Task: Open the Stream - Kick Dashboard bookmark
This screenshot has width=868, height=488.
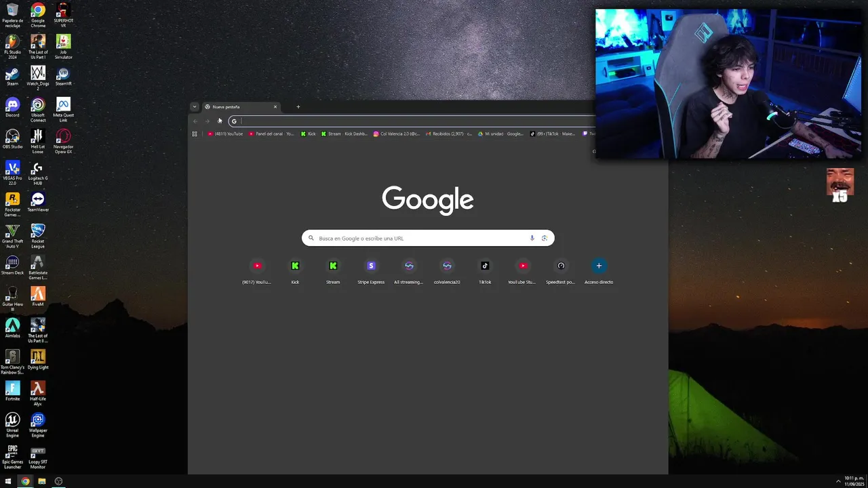Action: pos(344,134)
